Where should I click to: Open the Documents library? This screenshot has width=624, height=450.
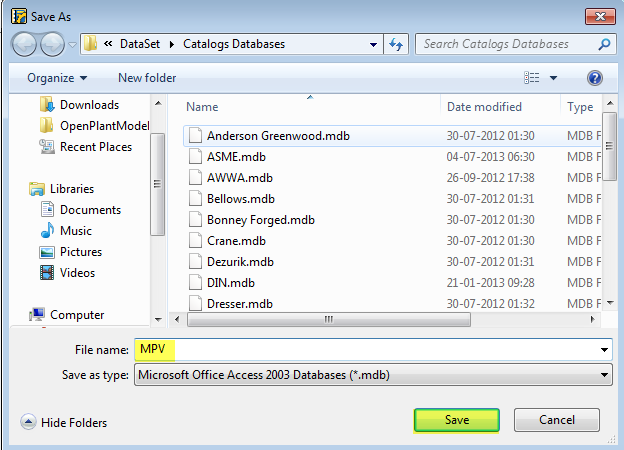click(x=80, y=210)
